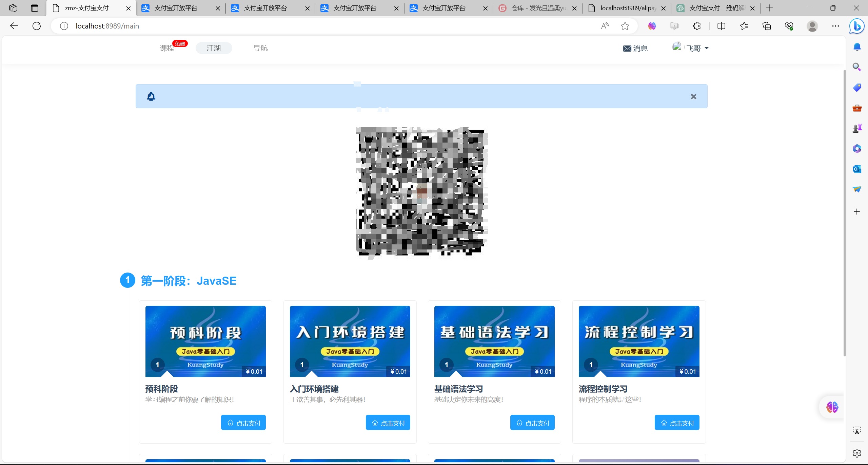
Task: Open Settings and more ellipsis menu
Action: pyautogui.click(x=835, y=26)
